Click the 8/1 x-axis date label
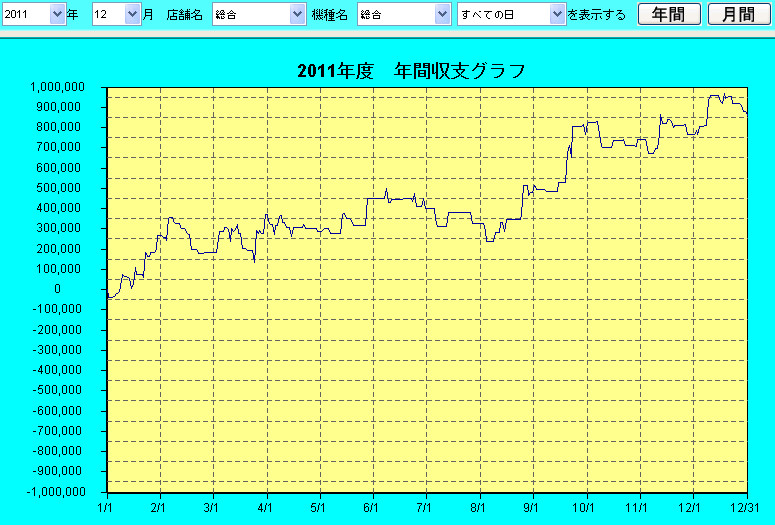The width and height of the screenshot is (775, 525). point(478,508)
